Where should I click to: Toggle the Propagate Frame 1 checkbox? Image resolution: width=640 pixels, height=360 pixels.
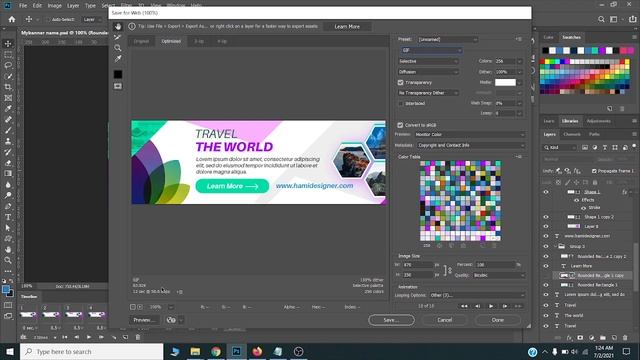594,171
